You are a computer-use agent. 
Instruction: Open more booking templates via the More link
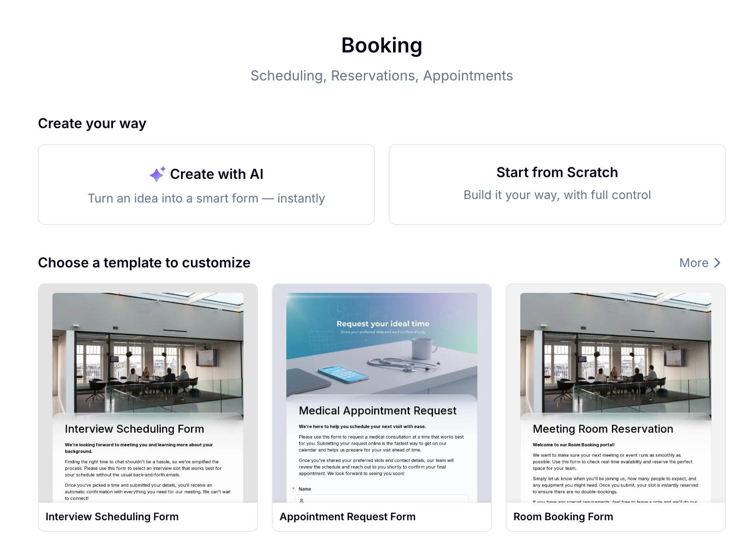694,262
